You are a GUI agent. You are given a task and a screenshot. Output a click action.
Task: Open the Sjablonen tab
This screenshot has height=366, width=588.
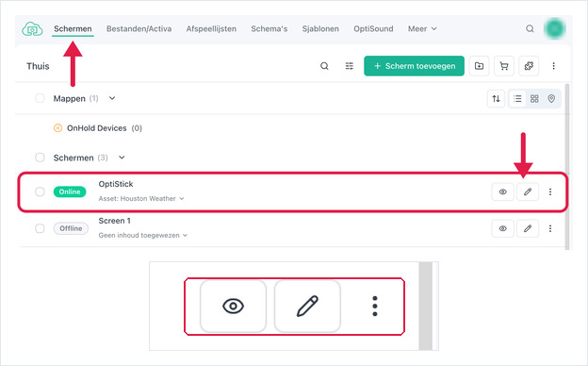click(x=320, y=29)
